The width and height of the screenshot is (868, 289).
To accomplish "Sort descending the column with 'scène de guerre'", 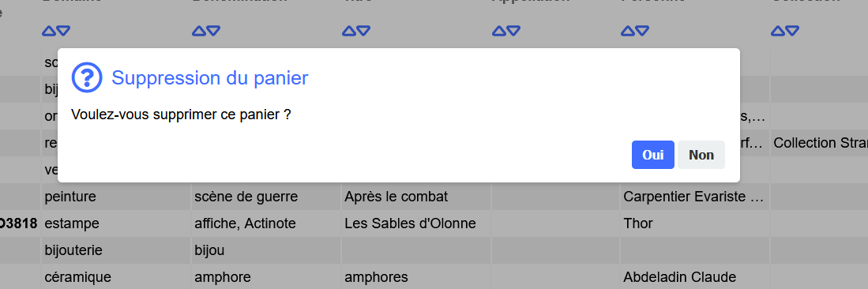I will point(214,31).
